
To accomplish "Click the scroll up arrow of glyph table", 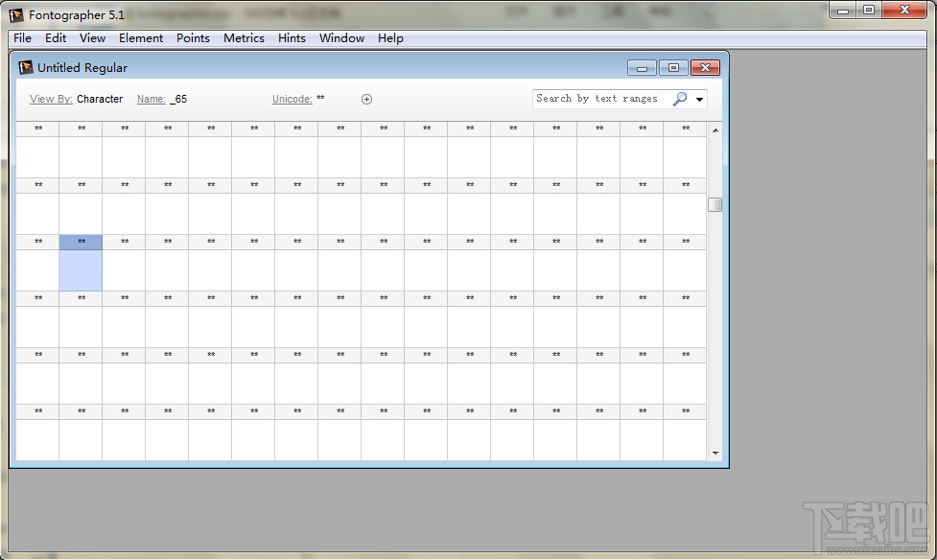I will tap(715, 130).
